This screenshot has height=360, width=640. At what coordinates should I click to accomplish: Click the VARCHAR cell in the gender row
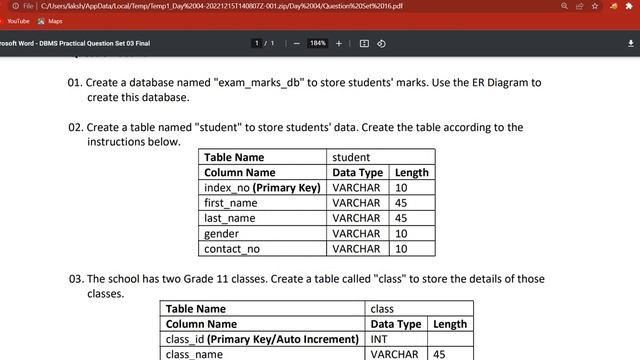pos(358,233)
